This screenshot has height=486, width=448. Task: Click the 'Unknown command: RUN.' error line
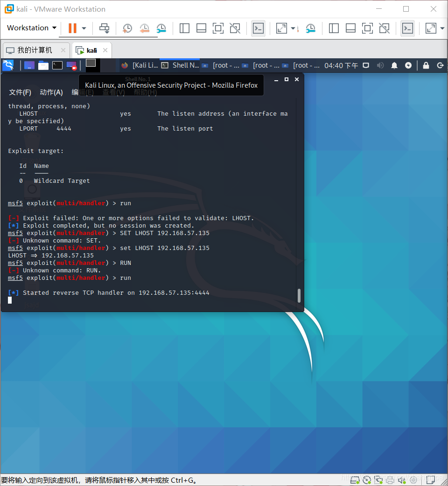(x=54, y=270)
